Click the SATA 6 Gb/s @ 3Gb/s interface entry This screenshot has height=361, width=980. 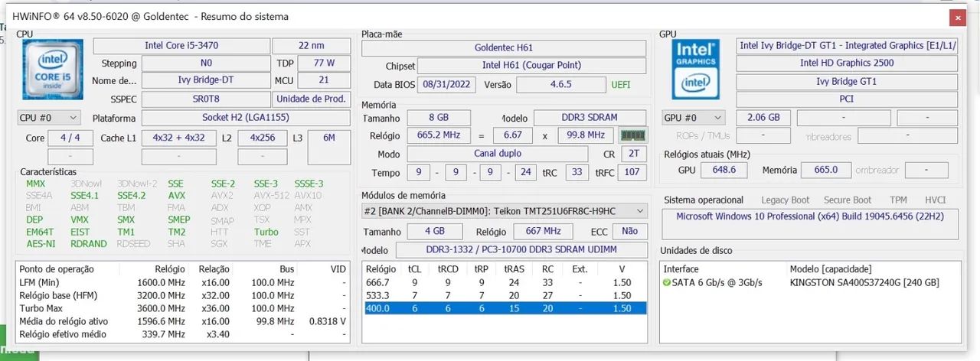[717, 282]
